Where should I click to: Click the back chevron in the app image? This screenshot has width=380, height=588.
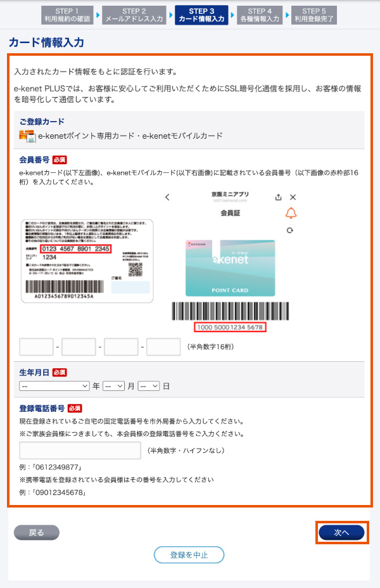click(167, 197)
